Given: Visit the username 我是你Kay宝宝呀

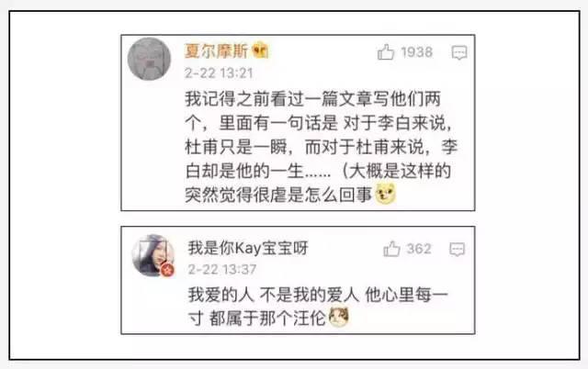Looking at the screenshot, I should (248, 248).
